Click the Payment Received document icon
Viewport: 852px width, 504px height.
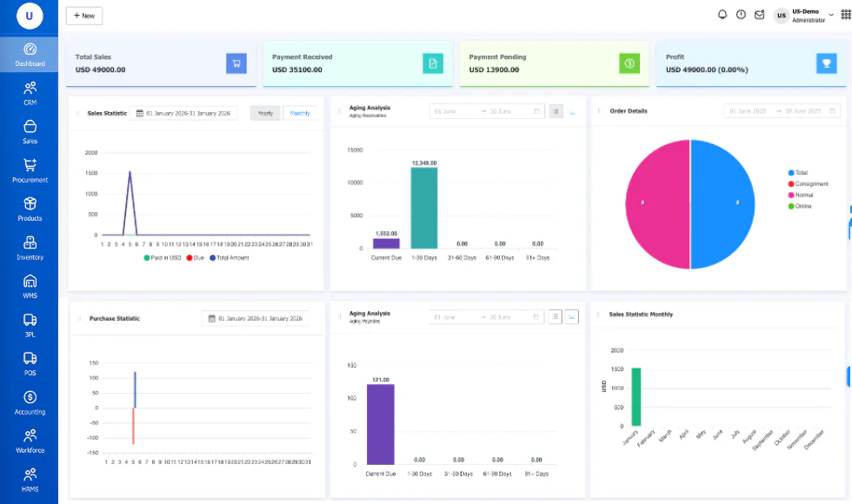433,63
